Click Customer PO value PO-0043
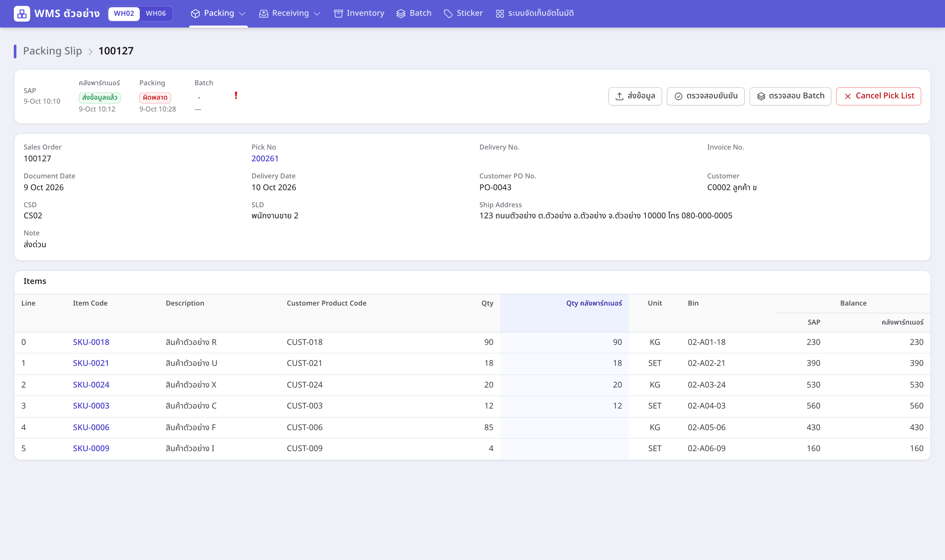The height and width of the screenshot is (560, 945). click(x=495, y=187)
